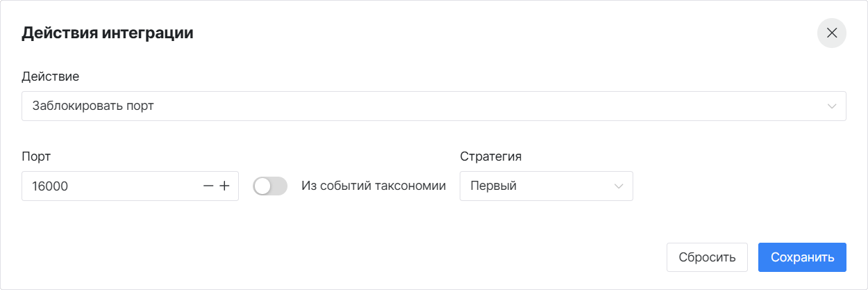Image resolution: width=868 pixels, height=290 pixels.
Task: Save changes with the Сохранить button
Action: coord(802,257)
